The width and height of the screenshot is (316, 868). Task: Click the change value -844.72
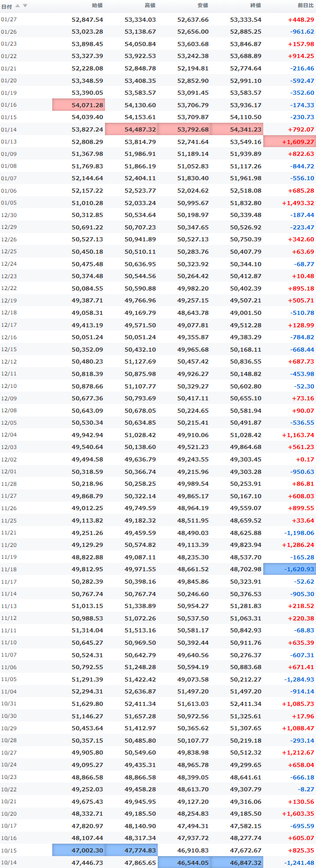[302, 166]
